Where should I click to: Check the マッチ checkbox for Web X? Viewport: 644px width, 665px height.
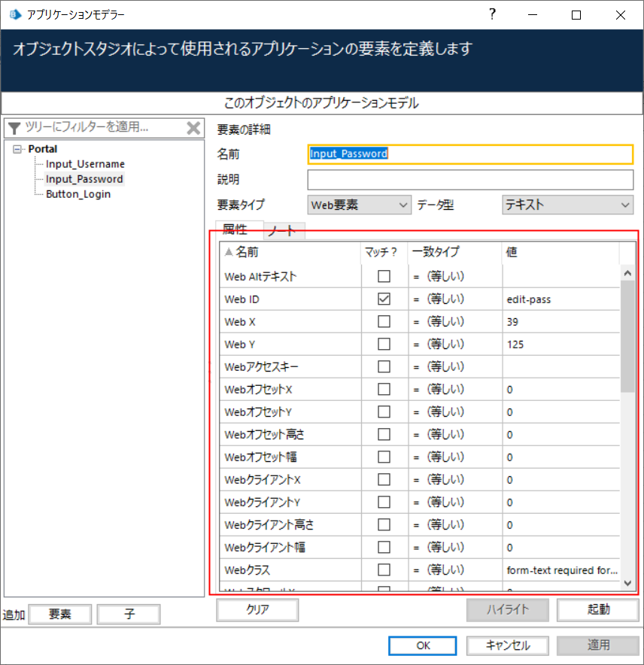point(385,321)
